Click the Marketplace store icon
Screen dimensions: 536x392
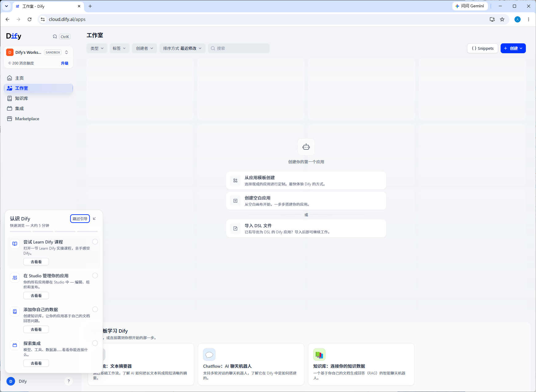[x=10, y=119]
